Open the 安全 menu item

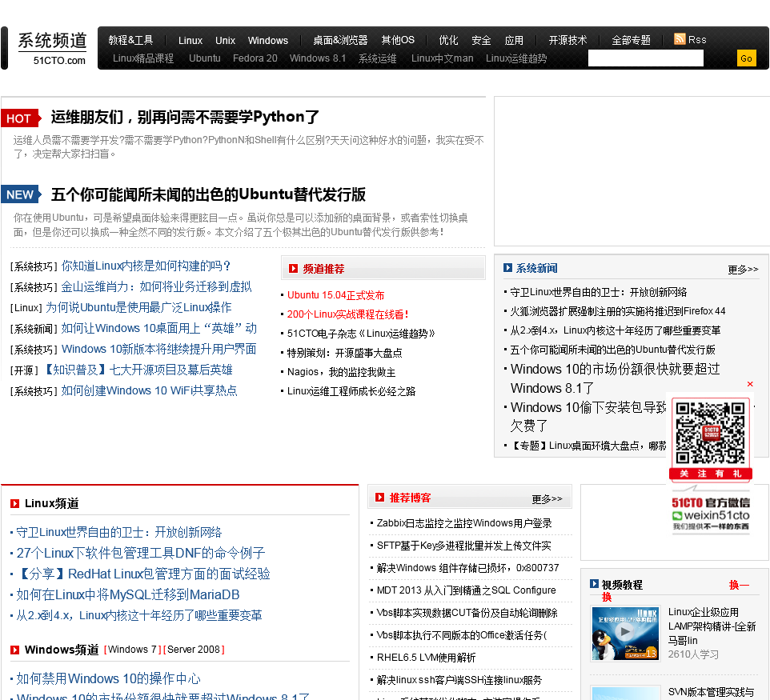tap(481, 40)
